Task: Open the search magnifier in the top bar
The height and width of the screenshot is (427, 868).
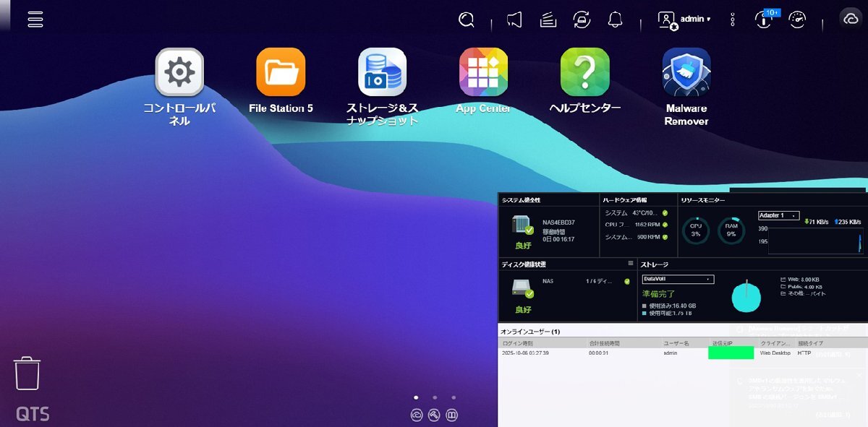Action: [x=467, y=20]
